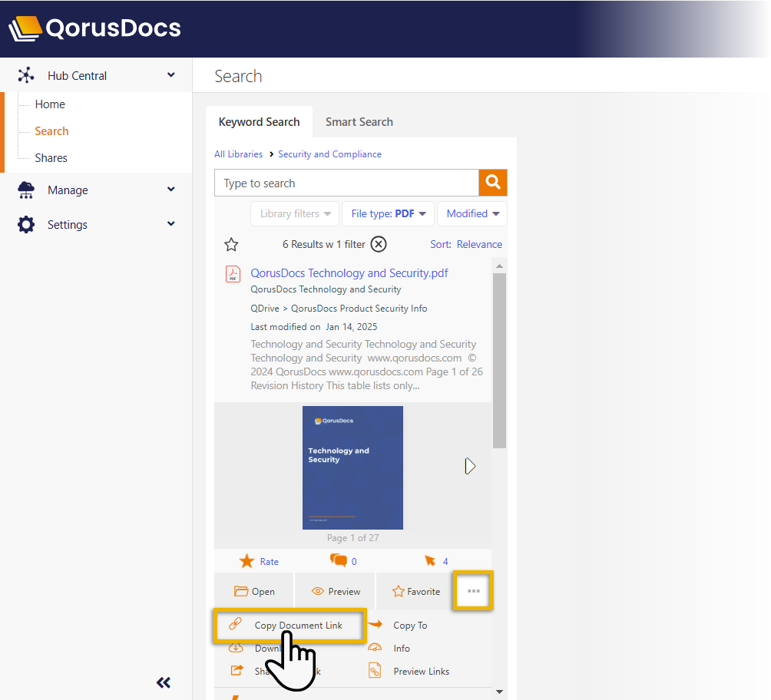This screenshot has width=771, height=700.
Task: Click the QDrive > QorusDocs Product Security Info path
Action: tap(339, 309)
